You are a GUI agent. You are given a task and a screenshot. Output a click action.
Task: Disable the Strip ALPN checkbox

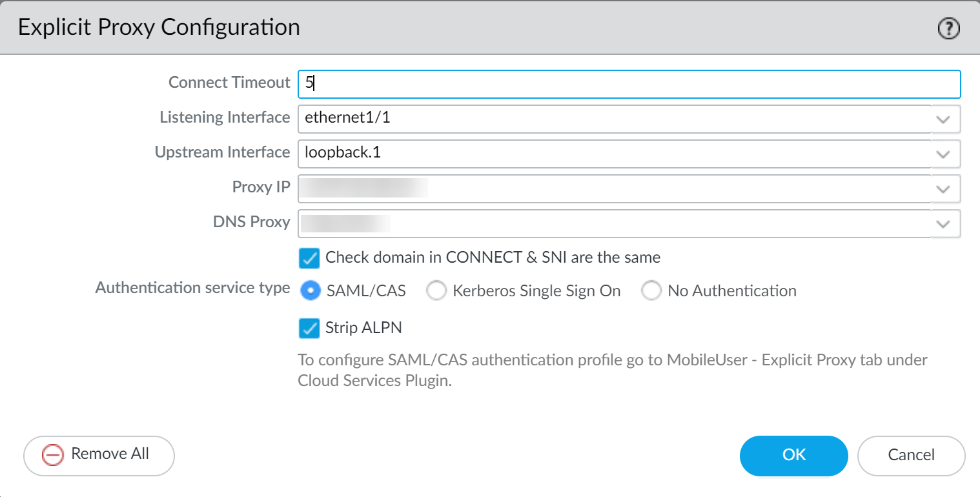point(309,329)
